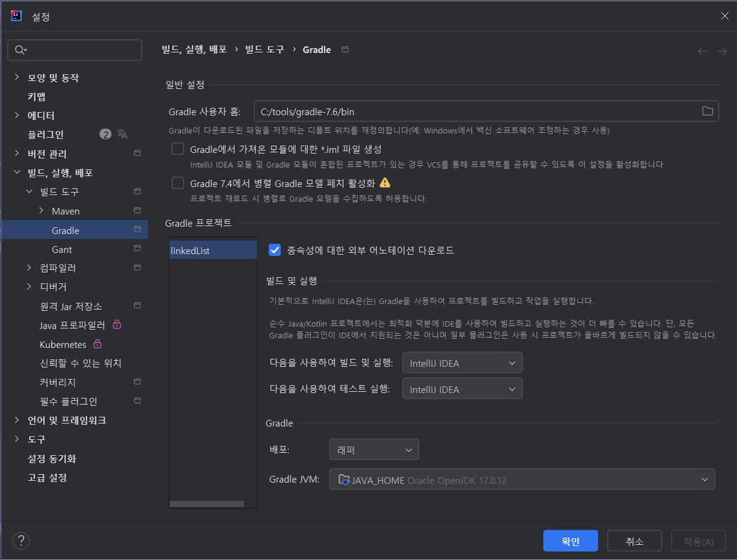Expand the 언어 및 프레임워크 section
This screenshot has width=737, height=560.
17,420
